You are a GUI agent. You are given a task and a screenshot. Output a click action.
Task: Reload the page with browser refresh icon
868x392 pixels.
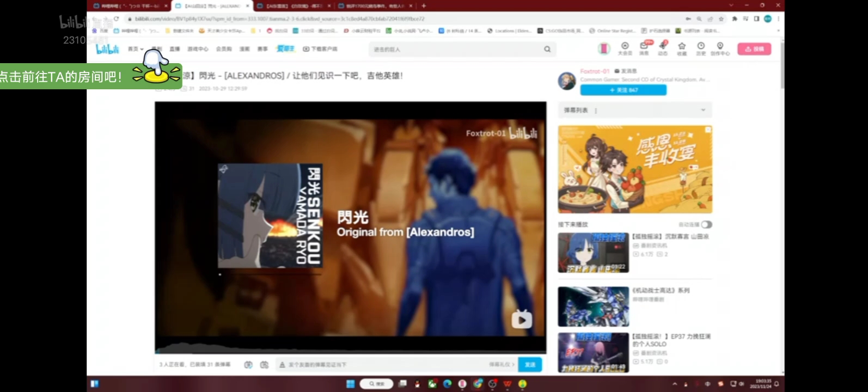tap(116, 19)
